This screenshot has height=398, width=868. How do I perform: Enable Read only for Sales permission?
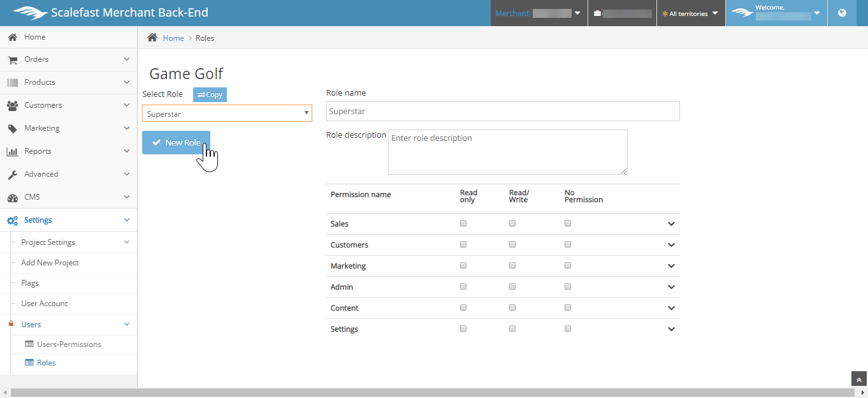(463, 224)
